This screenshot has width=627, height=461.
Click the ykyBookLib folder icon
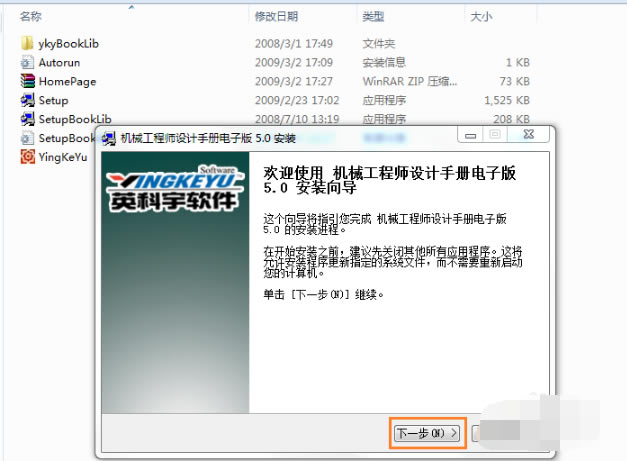click(27, 43)
